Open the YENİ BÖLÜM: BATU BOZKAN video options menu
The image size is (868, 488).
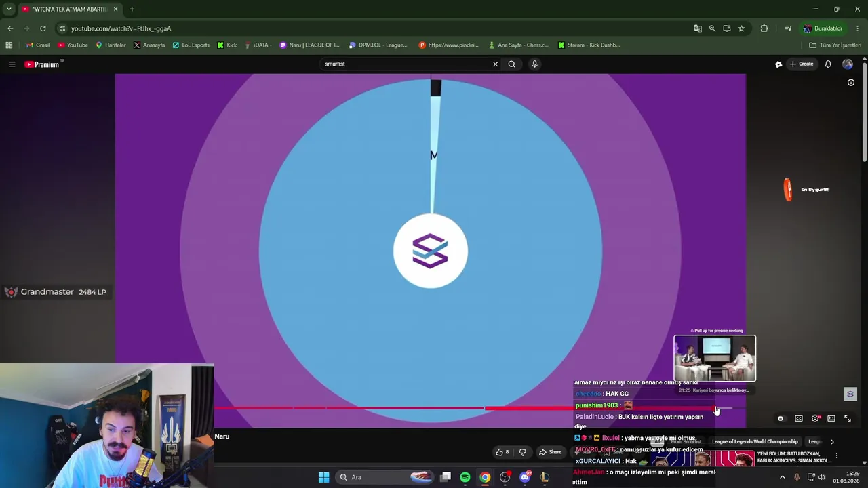tap(837, 455)
